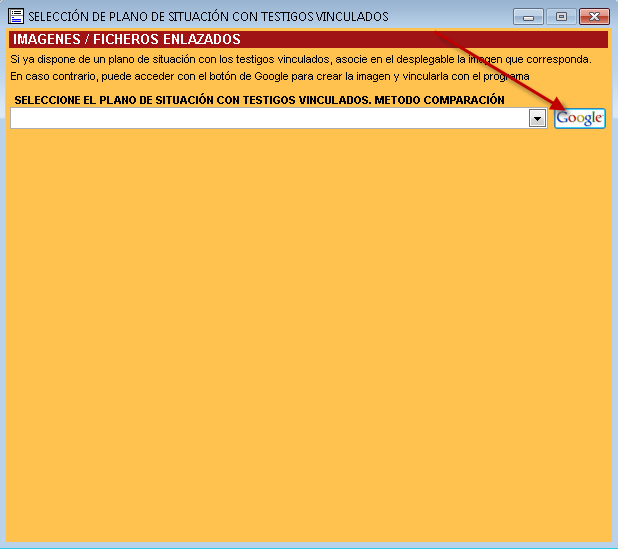
Task: Close the SELECCIÓN DE PLANO DE SITUACIÓN window
Action: [594, 17]
